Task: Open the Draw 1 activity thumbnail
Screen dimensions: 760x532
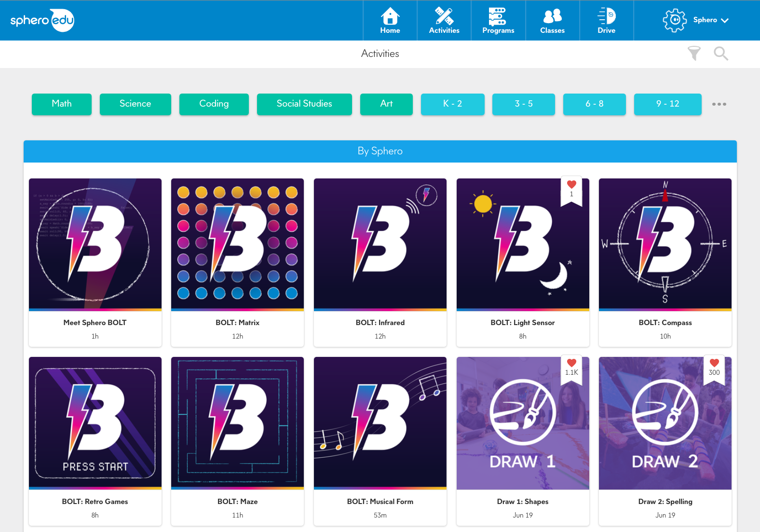Action: point(523,423)
